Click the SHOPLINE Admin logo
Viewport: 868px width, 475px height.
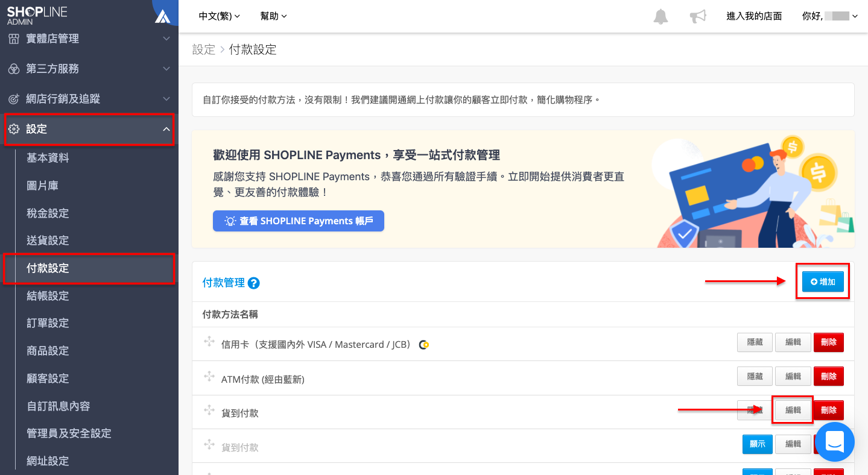37,16
